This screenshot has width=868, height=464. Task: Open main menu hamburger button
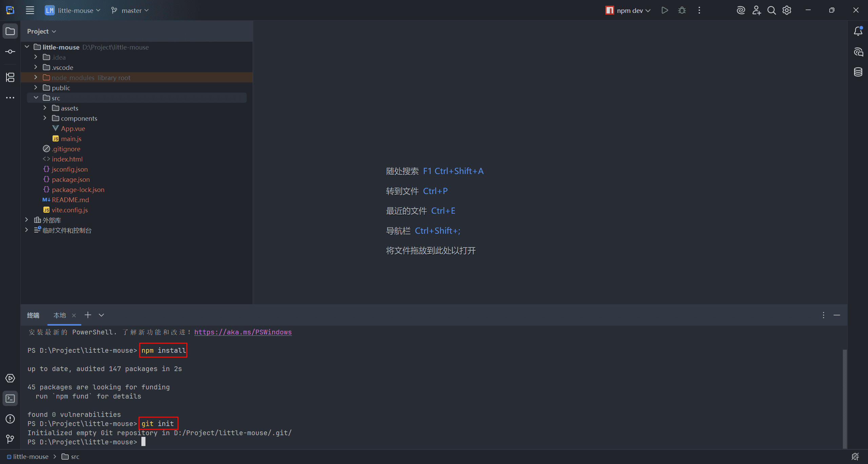pos(30,11)
